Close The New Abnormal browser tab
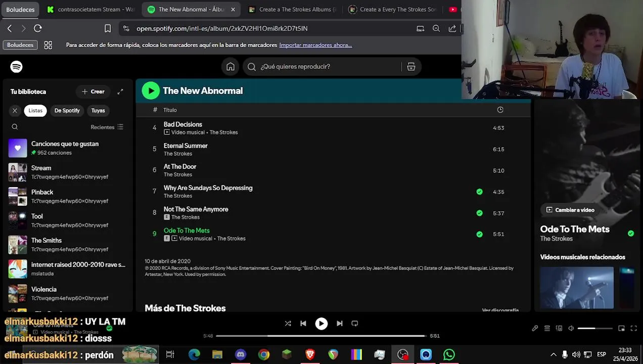The height and width of the screenshot is (364, 643). click(233, 9)
